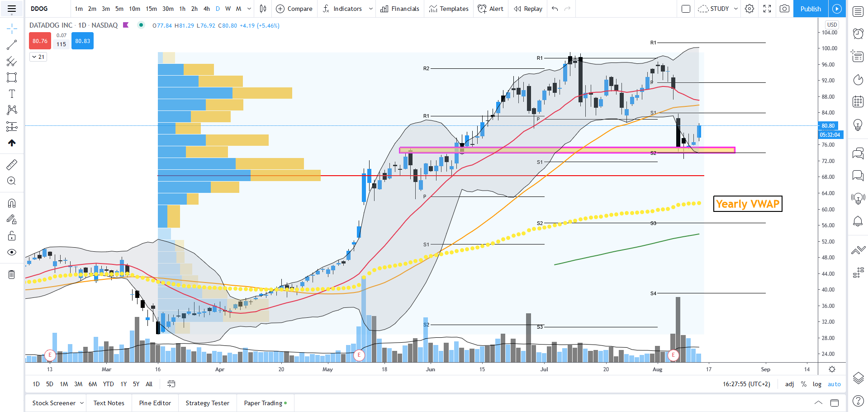
Task: Toggle the log scale
Action: pos(817,384)
